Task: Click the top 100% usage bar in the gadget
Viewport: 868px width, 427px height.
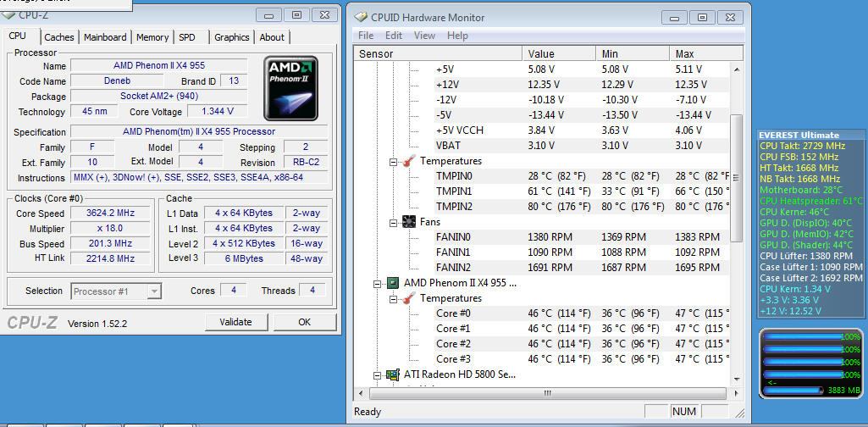Action: [811, 336]
